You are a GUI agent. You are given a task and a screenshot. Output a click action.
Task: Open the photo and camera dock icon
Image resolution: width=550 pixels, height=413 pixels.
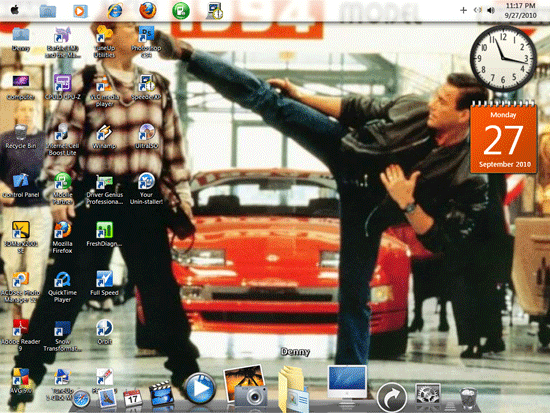coord(246,385)
